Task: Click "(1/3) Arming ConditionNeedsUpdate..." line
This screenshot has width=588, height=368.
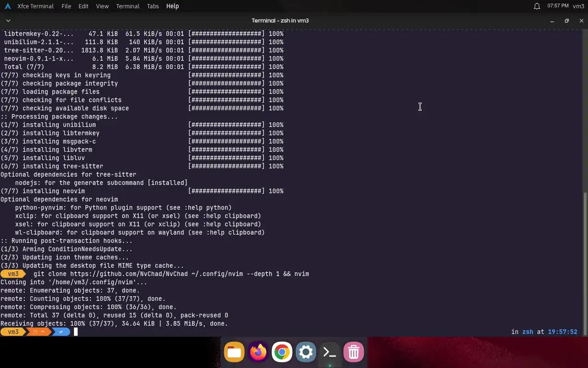Action: 67,249
